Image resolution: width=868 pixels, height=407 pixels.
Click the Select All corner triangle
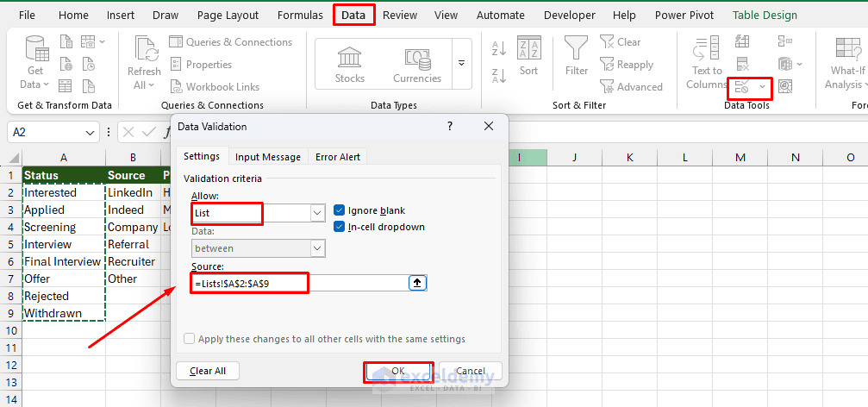[x=14, y=158]
